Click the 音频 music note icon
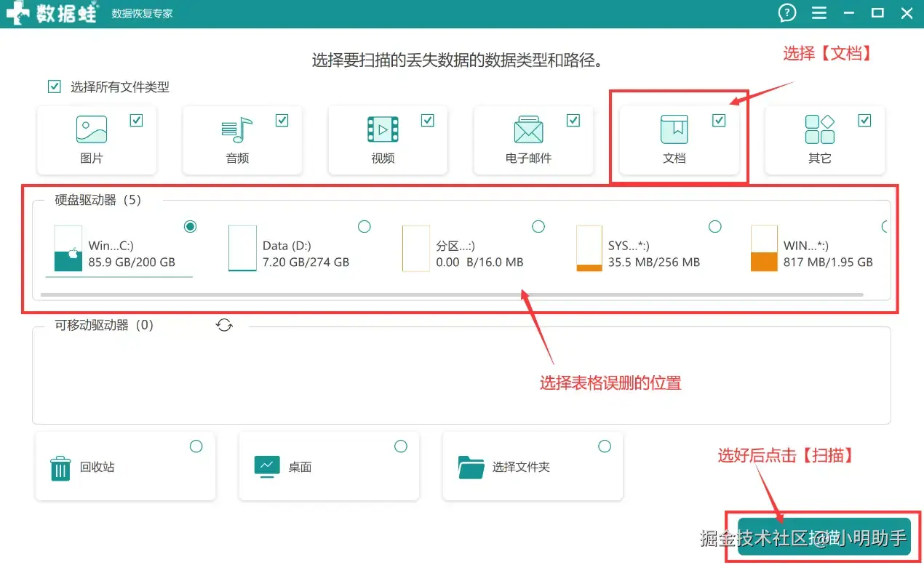924x565 pixels. [x=237, y=129]
